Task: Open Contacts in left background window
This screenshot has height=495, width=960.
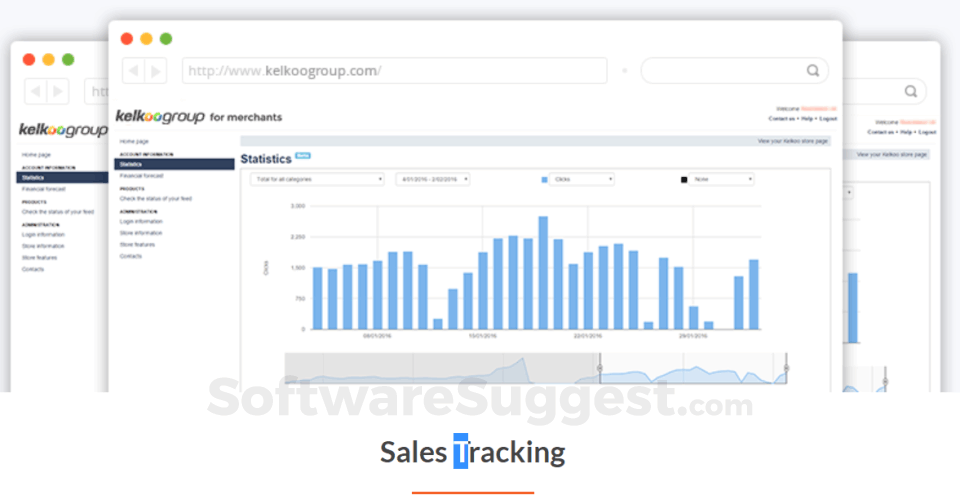Action: [x=32, y=270]
